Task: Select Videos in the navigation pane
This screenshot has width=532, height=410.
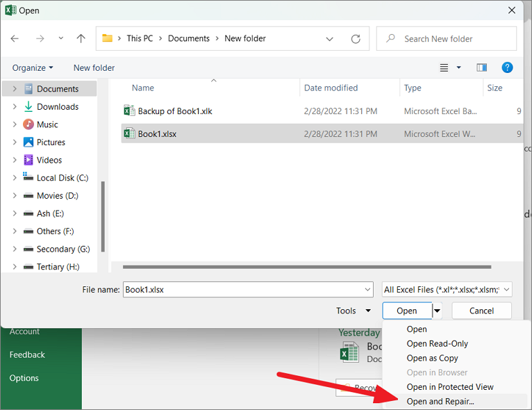Action: 49,161
